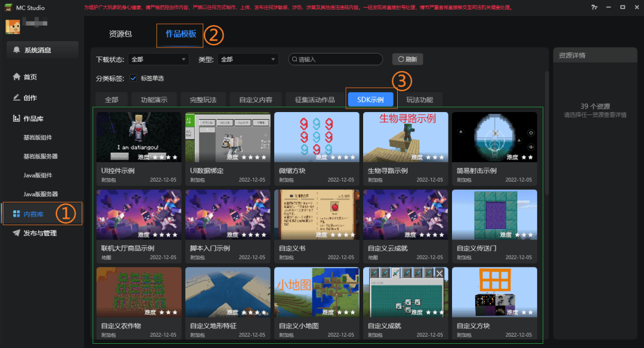Select the SDK示例 category tag
This screenshot has height=348, width=644.
370,100
